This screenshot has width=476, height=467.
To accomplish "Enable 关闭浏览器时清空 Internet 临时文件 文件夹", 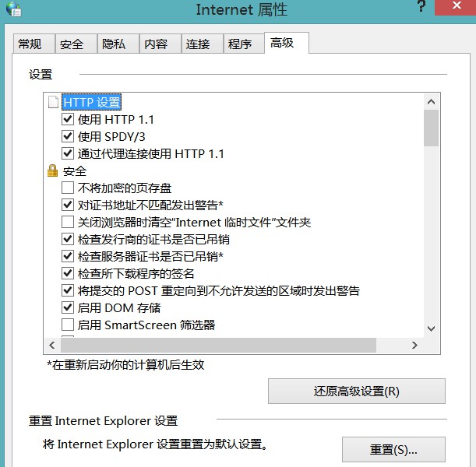I will (x=68, y=222).
